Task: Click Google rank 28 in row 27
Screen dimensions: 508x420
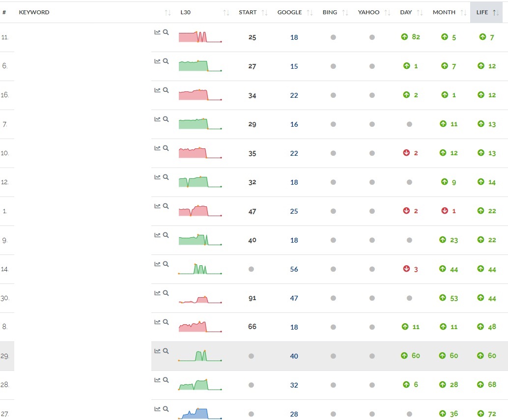Action: click(294, 414)
